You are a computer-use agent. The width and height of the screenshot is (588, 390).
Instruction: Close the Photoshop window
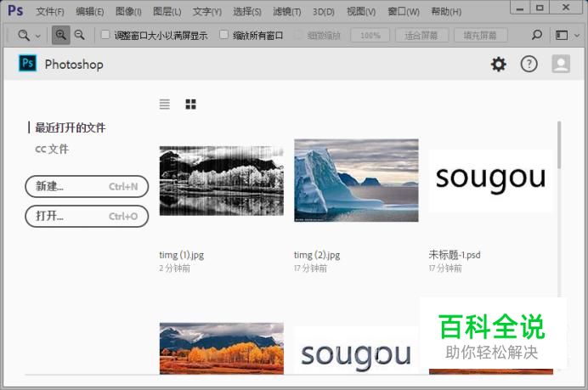[566, 8]
